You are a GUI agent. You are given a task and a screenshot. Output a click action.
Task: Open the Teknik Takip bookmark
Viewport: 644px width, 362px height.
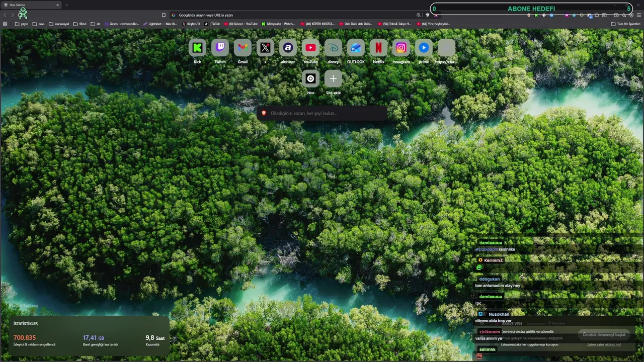coord(394,24)
